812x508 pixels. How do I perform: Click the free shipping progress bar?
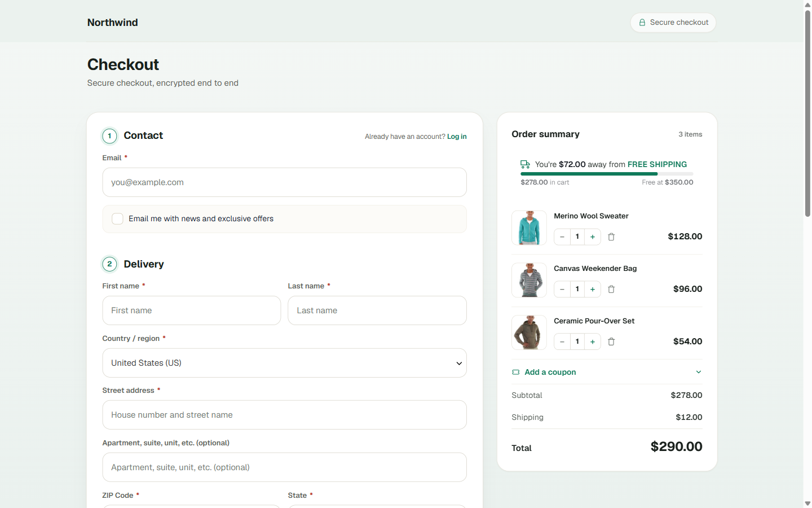click(x=607, y=174)
